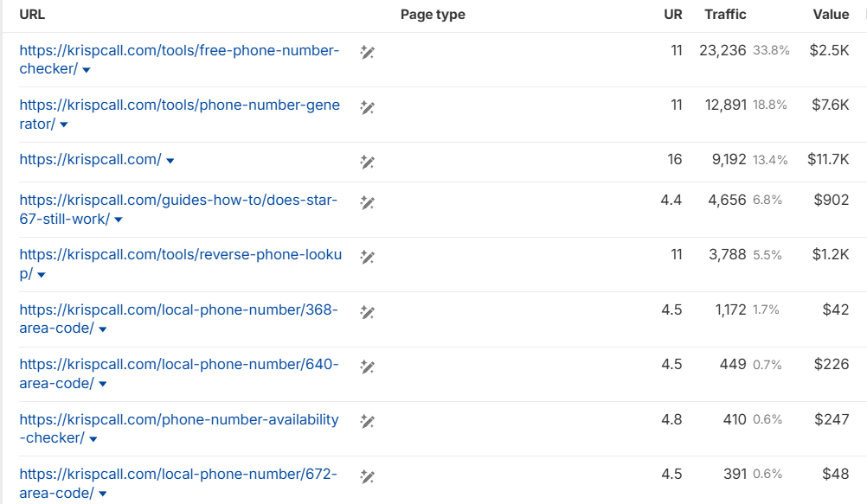Sort by the Value column header
867x504 pixels.
click(x=831, y=15)
